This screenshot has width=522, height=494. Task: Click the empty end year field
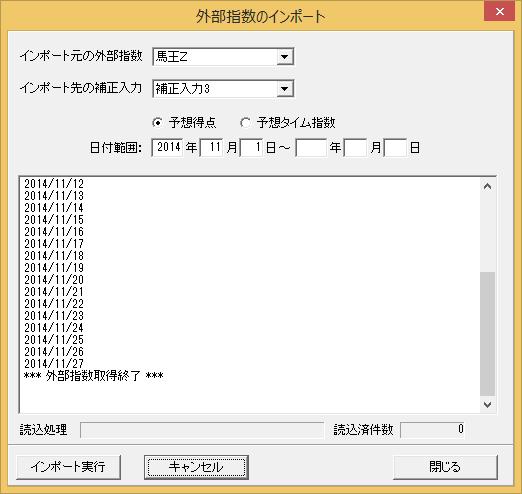311,147
